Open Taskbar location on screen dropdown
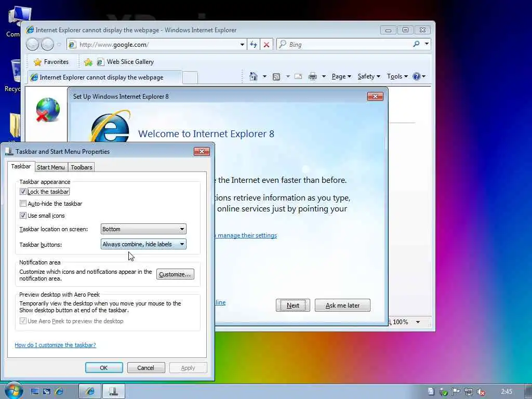Image resolution: width=532 pixels, height=399 pixels. [143, 229]
